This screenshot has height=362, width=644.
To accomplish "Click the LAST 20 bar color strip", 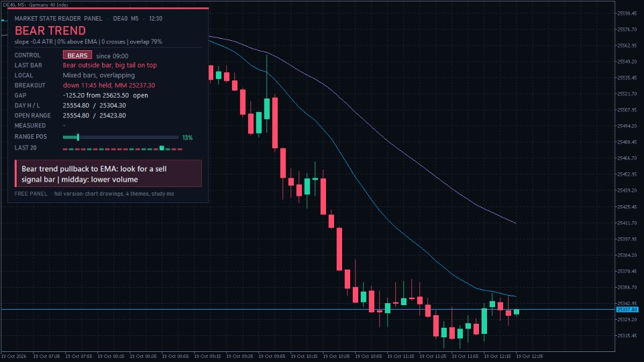I will [x=122, y=148].
